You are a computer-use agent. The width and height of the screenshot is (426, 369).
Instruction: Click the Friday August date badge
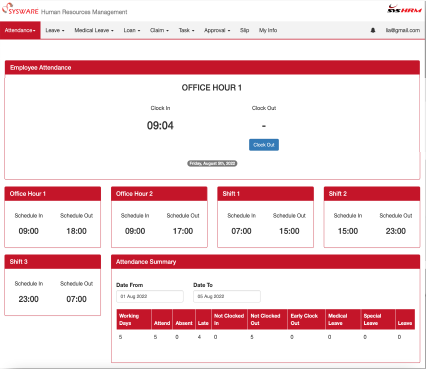coord(212,163)
